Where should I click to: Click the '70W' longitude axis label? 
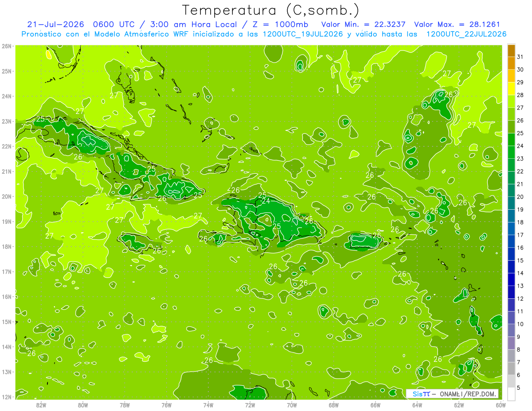tap(292, 404)
